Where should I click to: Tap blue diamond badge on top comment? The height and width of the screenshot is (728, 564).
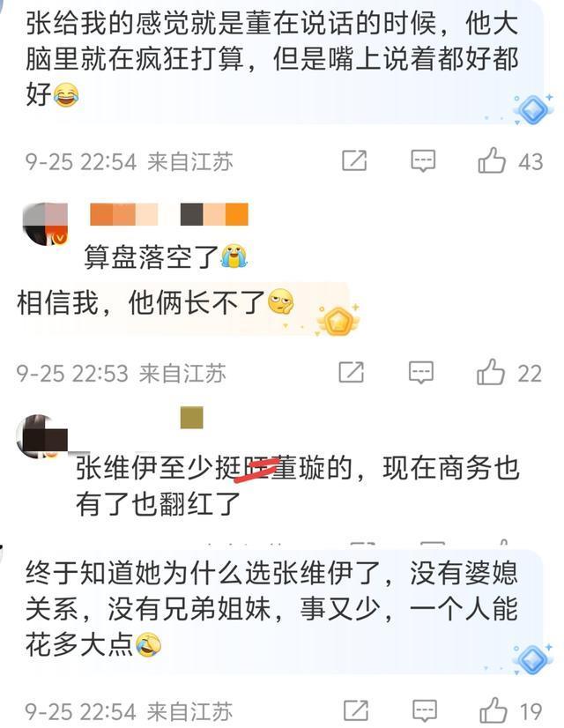(x=532, y=109)
